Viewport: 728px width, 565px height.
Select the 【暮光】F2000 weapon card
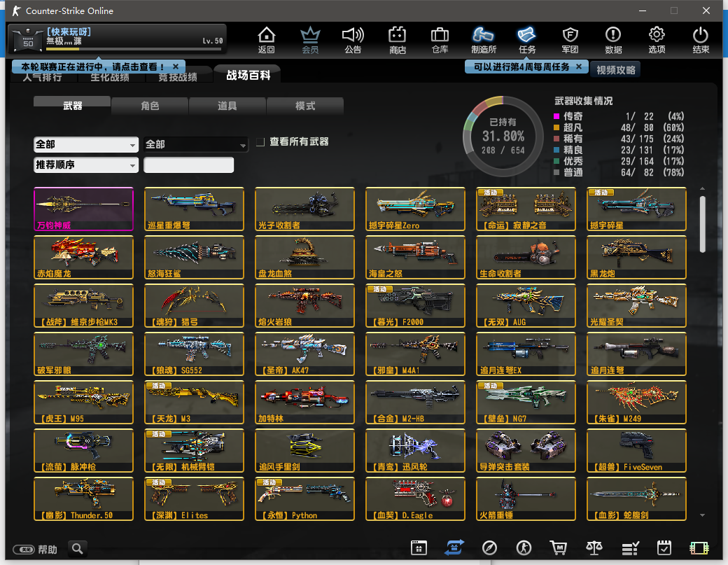point(415,305)
